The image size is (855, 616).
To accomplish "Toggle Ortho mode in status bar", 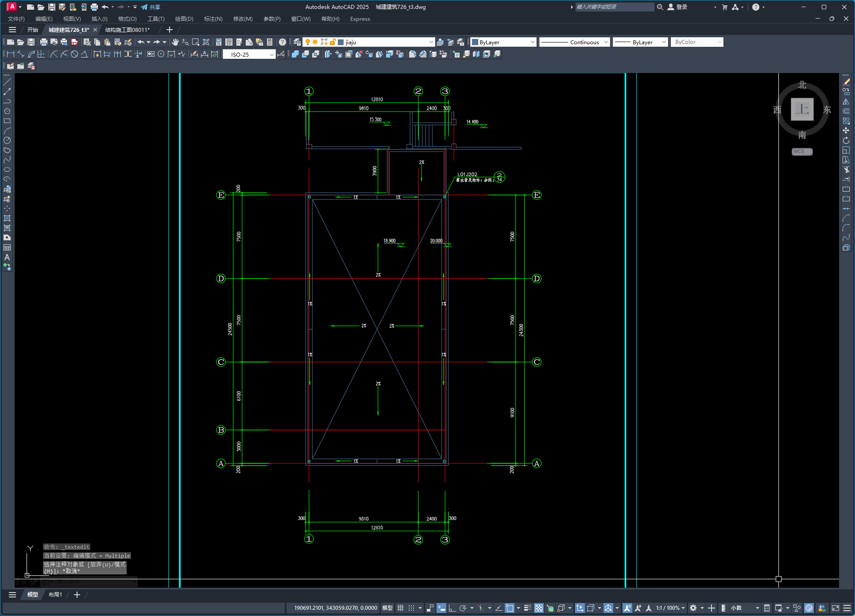I will click(x=452, y=608).
